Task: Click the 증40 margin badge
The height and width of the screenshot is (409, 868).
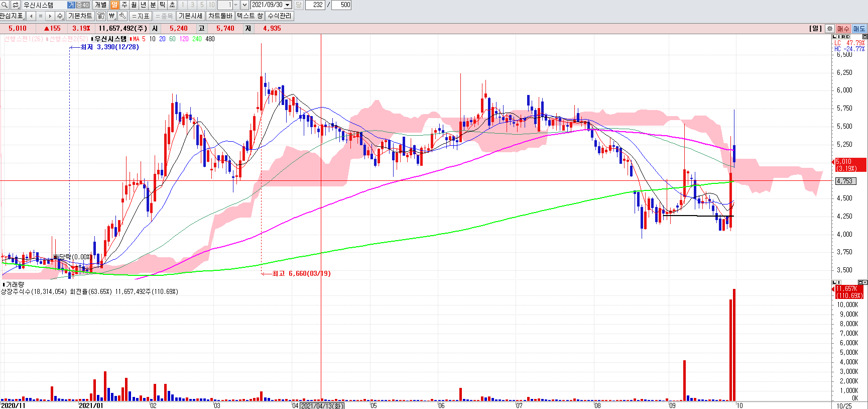Action: click(82, 5)
